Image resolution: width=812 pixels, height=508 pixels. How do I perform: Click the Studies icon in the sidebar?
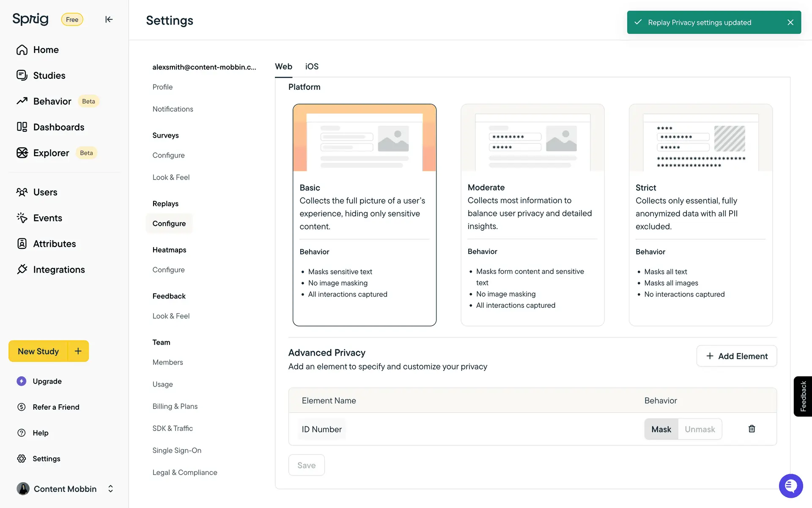(x=22, y=75)
